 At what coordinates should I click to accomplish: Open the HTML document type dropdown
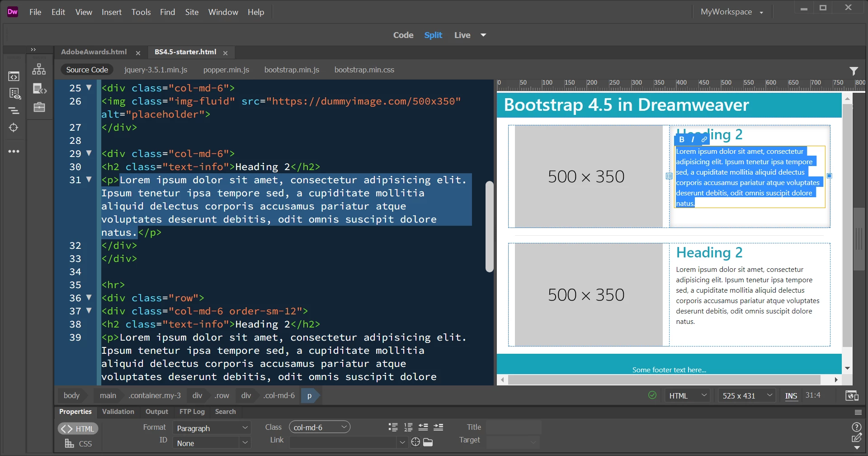tap(688, 396)
